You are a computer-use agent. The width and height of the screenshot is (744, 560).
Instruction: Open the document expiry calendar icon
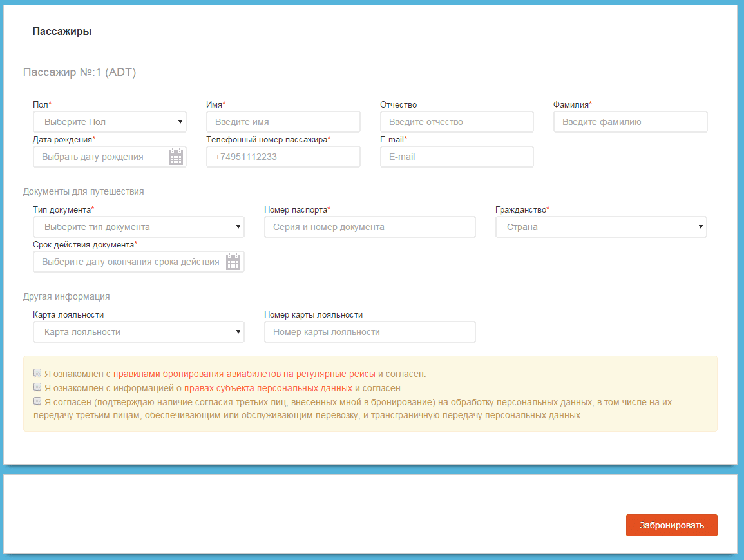point(233,262)
